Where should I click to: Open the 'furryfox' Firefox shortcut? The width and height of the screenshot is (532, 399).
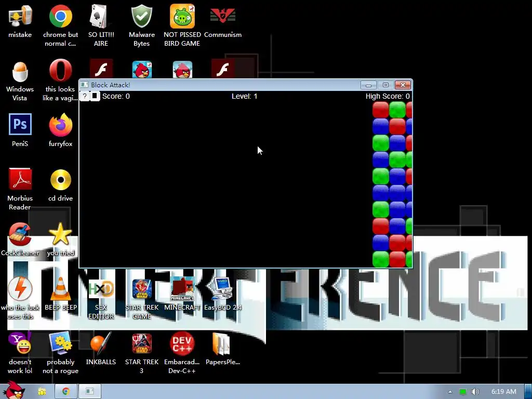coord(60,130)
